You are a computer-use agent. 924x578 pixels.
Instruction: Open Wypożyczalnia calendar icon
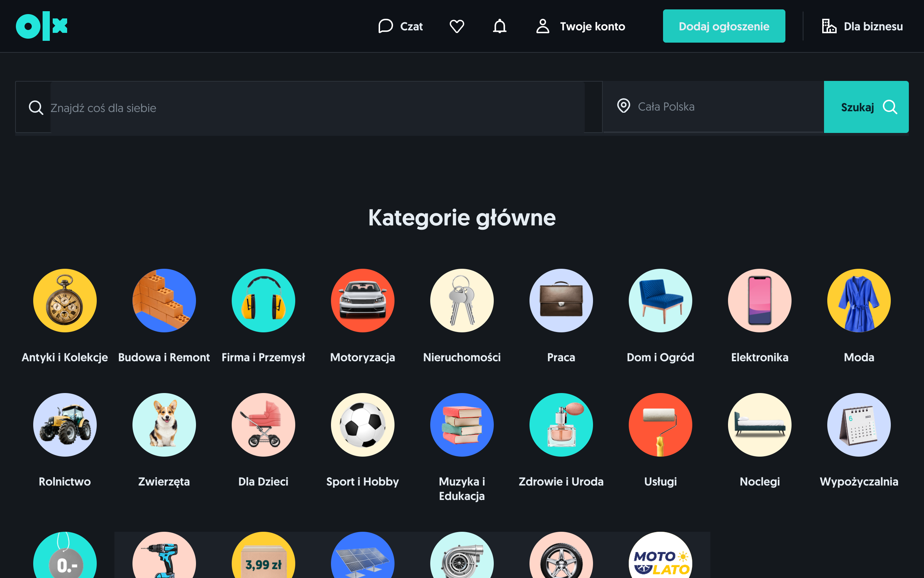(859, 425)
